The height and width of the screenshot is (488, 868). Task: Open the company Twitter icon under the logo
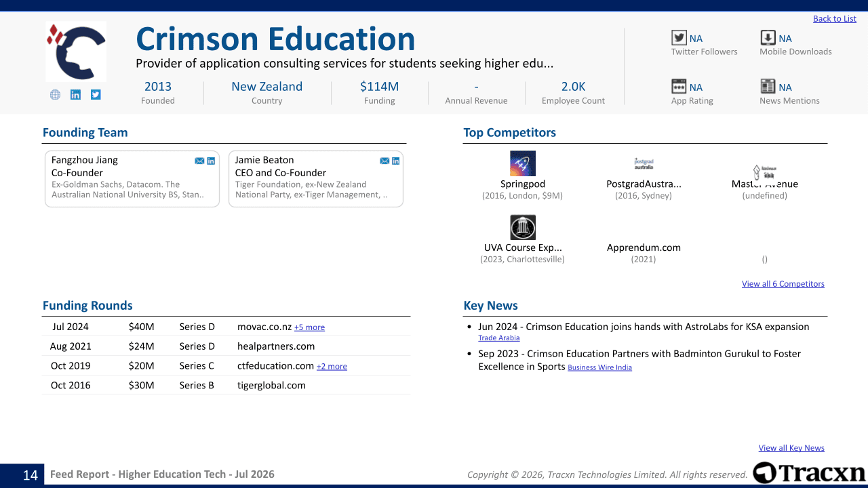click(96, 95)
